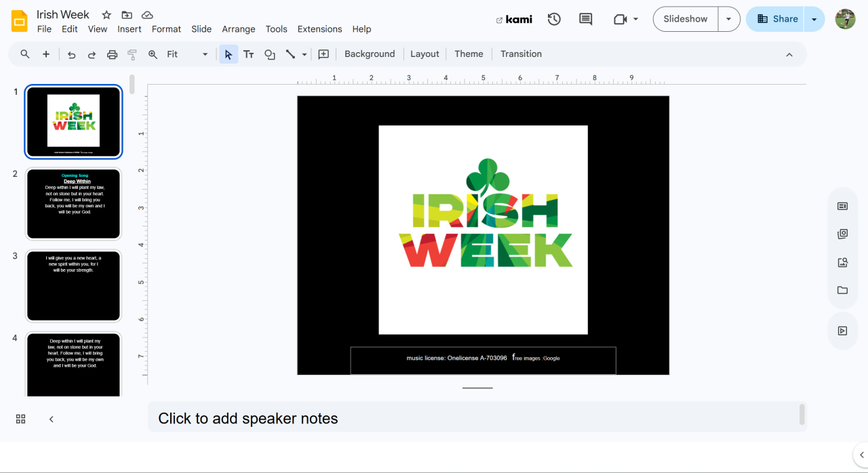Viewport: 868px width, 473px height.
Task: Select the Shape tool icon
Action: click(x=270, y=54)
